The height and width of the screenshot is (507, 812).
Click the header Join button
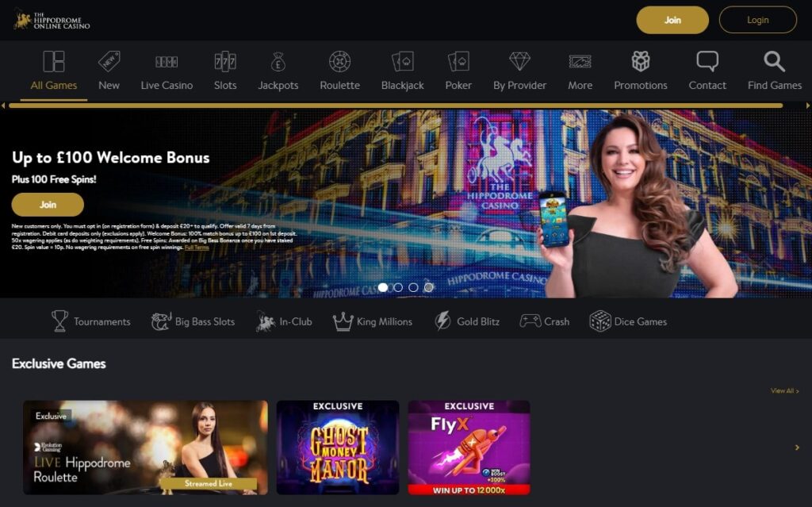pyautogui.click(x=672, y=20)
